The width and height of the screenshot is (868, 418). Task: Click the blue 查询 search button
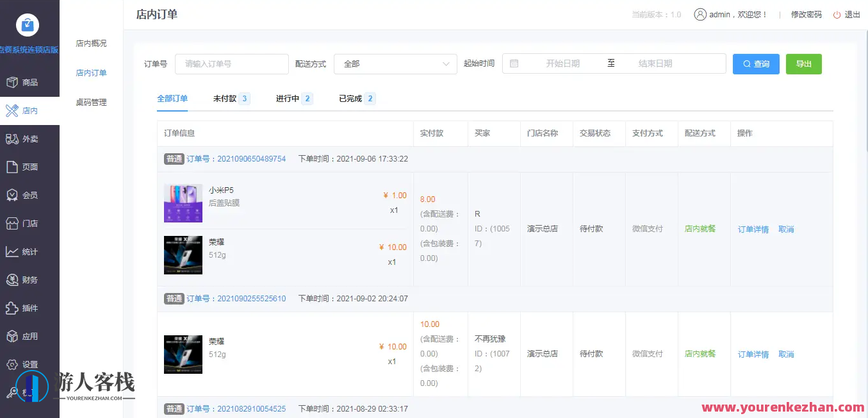756,64
